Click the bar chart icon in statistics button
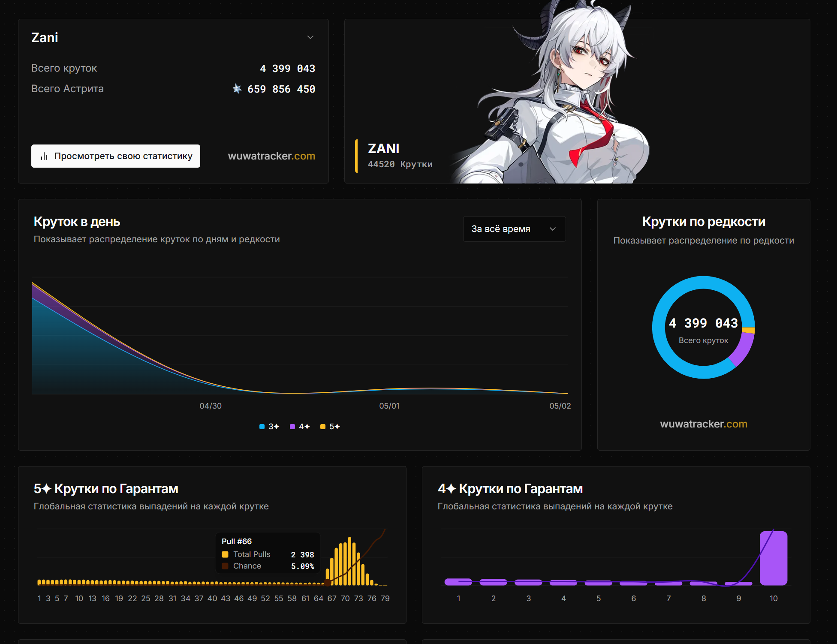The width and height of the screenshot is (837, 644). point(44,156)
